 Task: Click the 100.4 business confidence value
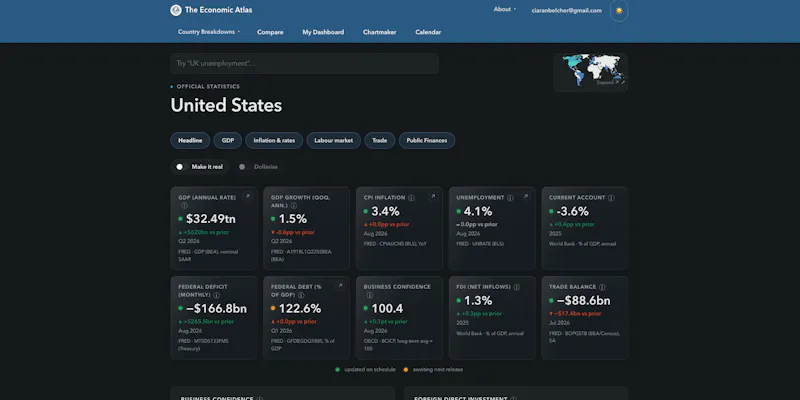[387, 309]
